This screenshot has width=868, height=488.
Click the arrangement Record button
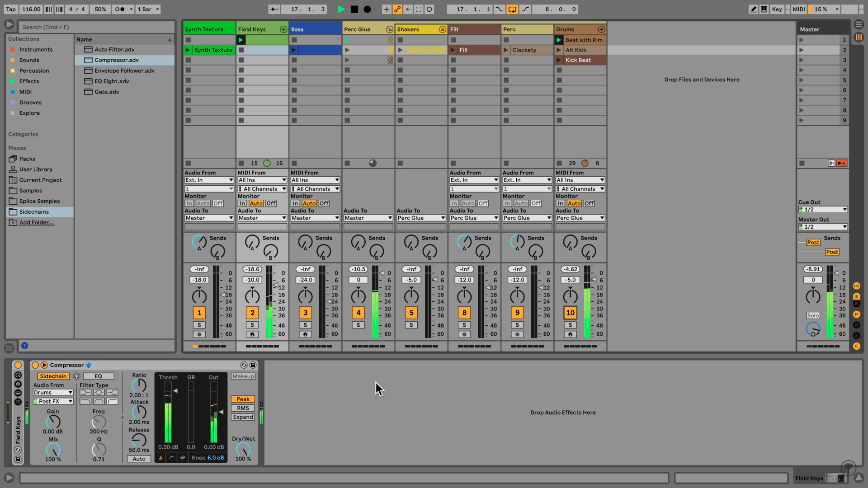368,9
